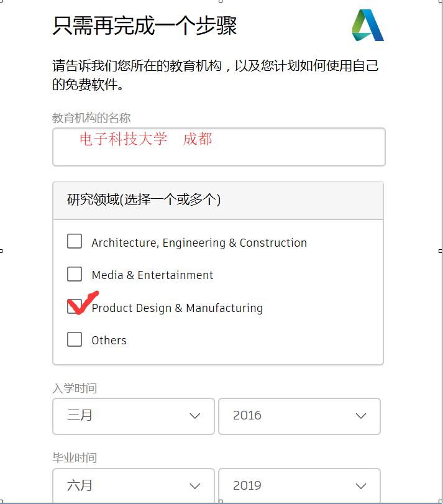Click the chevron on the 三月 dropdown
The image size is (443, 504).
coord(194,416)
